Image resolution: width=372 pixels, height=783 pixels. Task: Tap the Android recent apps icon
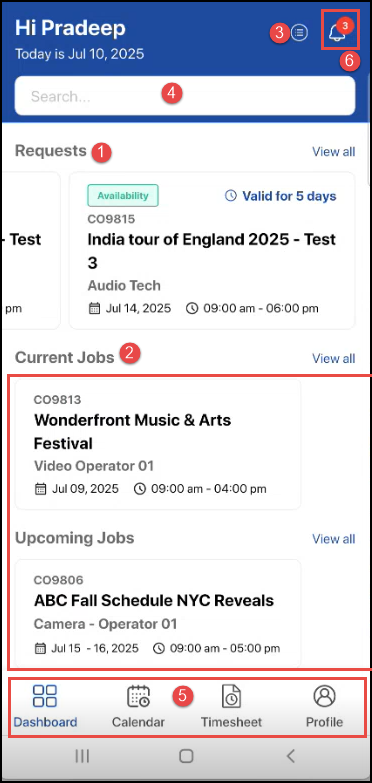click(x=82, y=756)
